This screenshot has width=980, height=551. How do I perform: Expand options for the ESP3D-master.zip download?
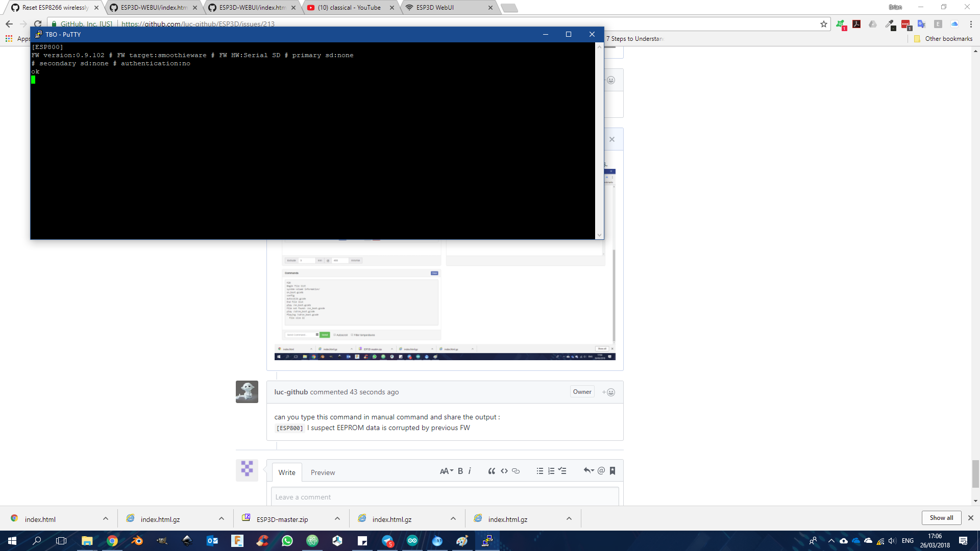click(337, 518)
